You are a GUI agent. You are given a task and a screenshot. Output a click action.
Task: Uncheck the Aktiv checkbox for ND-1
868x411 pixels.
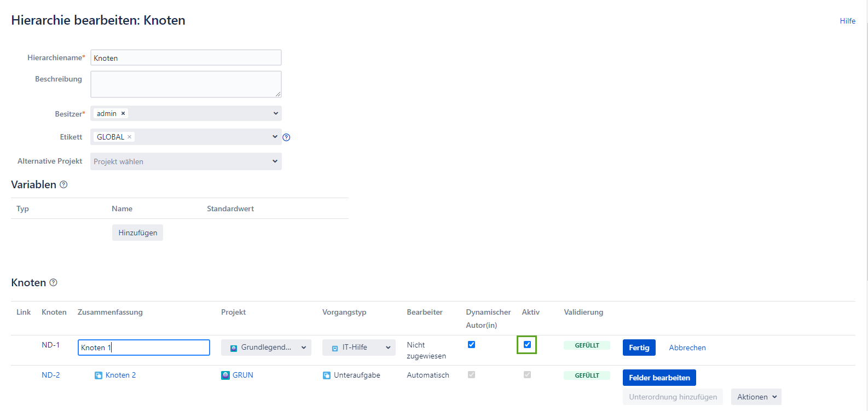(x=527, y=345)
